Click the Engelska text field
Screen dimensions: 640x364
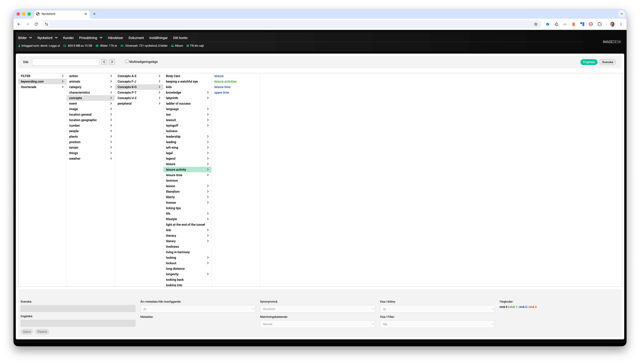(x=78, y=323)
